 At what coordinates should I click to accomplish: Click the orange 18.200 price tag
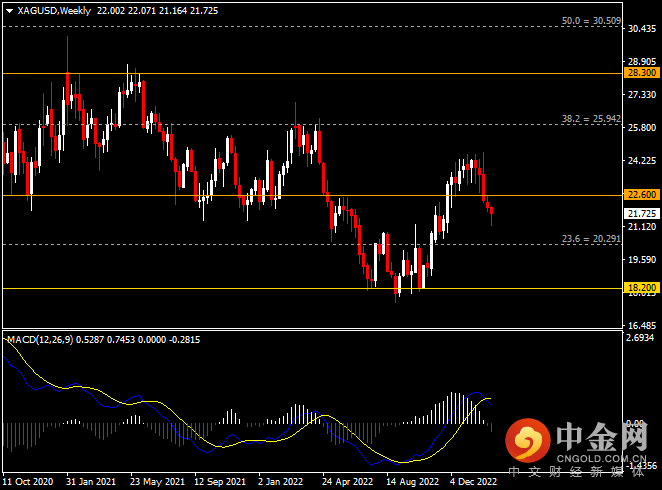click(x=640, y=288)
